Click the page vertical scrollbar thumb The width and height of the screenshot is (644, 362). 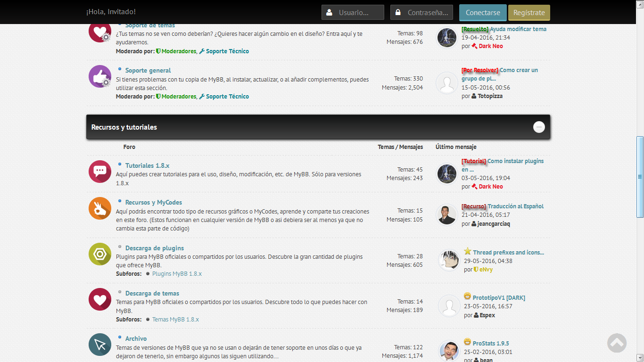tap(640, 177)
